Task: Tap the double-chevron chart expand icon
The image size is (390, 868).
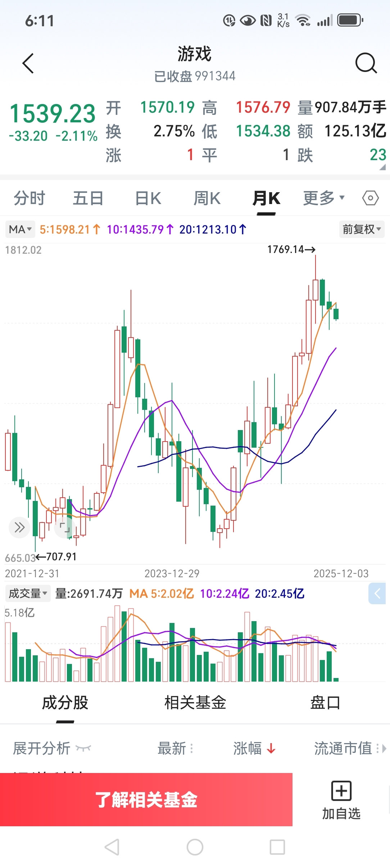Action: tap(19, 528)
